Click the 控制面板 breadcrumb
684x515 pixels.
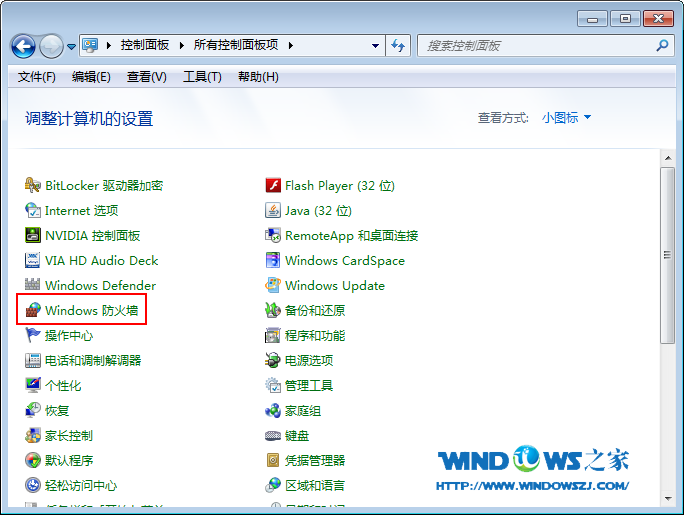(x=145, y=44)
